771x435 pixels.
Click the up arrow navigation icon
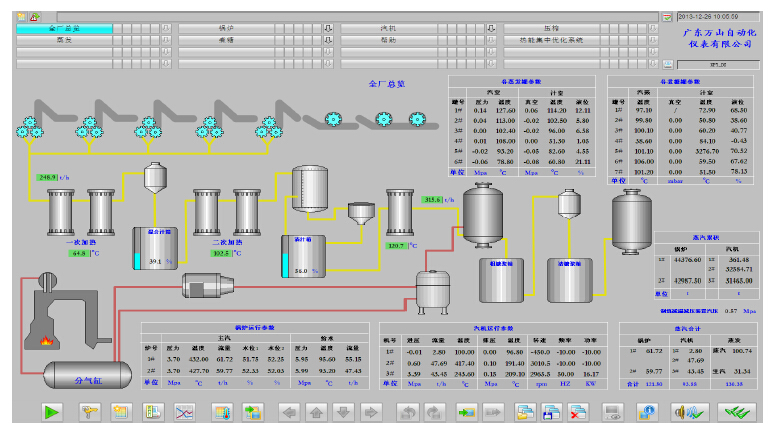pyautogui.click(x=315, y=410)
